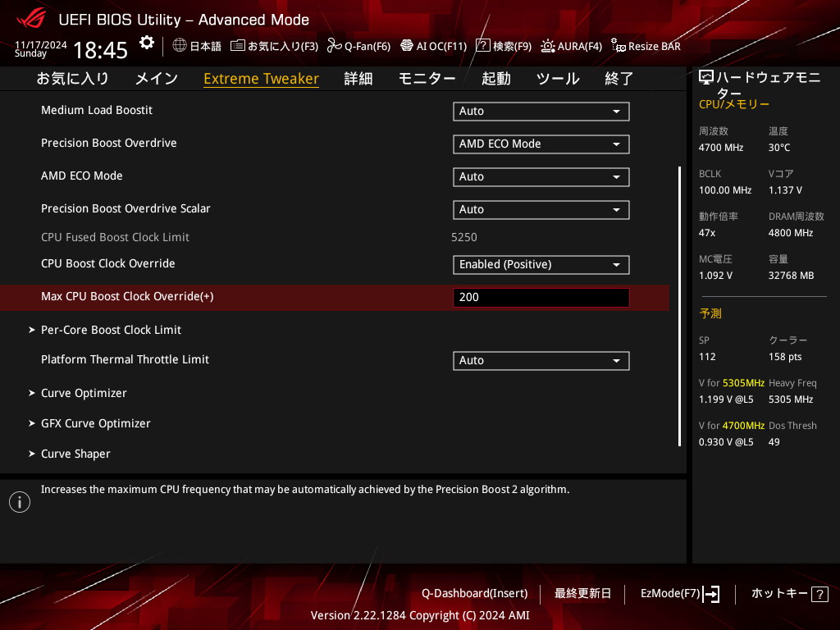Click the 4700 MHz frequency value
840x630 pixels.
(721, 148)
